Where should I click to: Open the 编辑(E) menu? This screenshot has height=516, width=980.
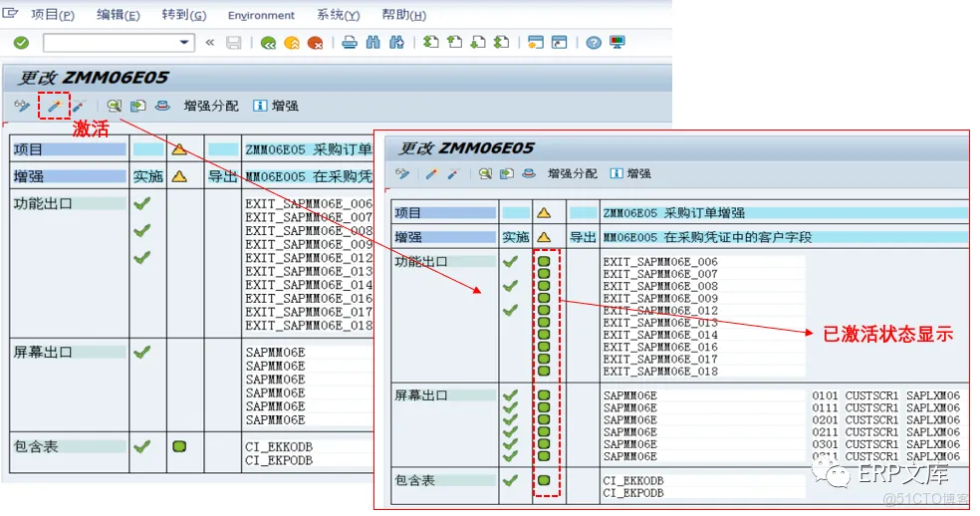coord(118,15)
